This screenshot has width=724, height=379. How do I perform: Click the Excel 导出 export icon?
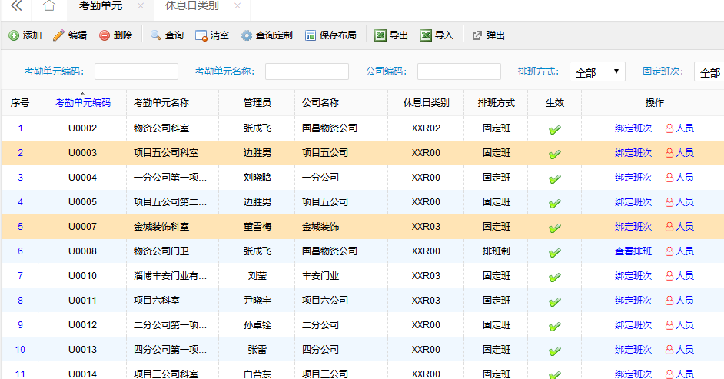coord(380,36)
